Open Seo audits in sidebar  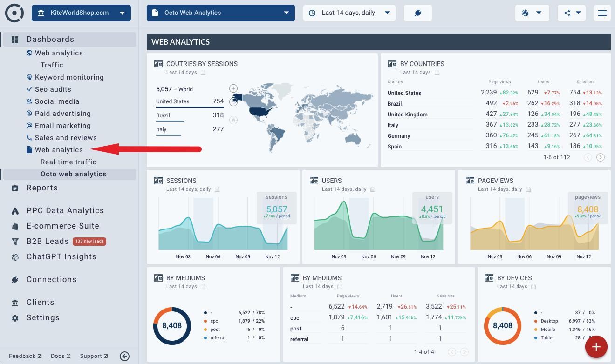tap(53, 89)
